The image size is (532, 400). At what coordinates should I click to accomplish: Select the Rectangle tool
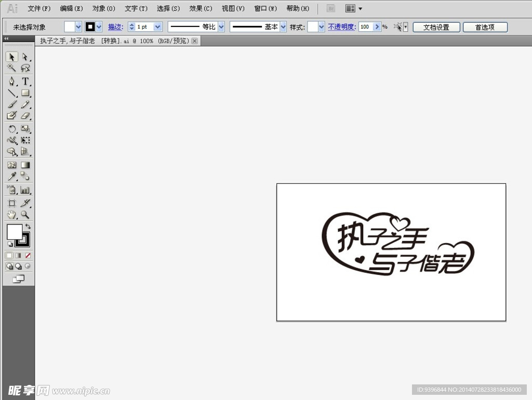(24, 93)
